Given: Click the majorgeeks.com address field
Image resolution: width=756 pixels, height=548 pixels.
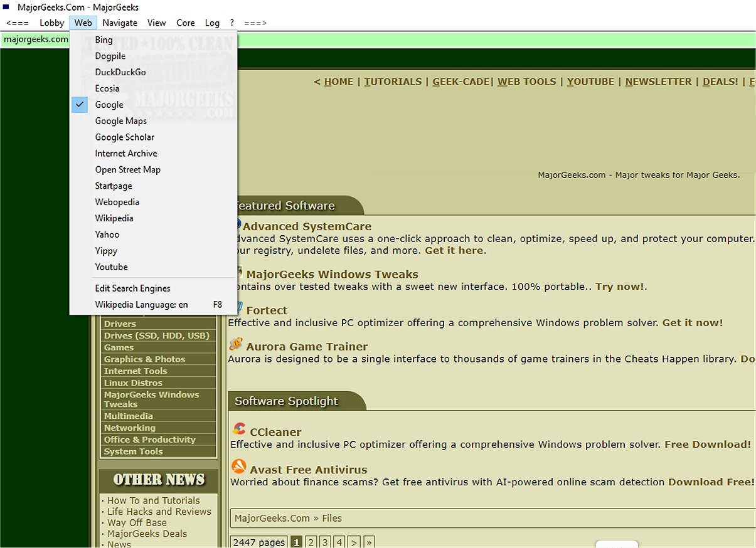Looking at the screenshot, I should (x=378, y=40).
